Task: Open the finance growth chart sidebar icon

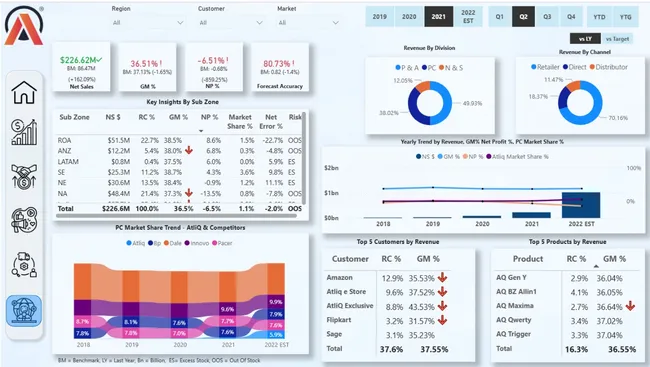Action: point(24,133)
